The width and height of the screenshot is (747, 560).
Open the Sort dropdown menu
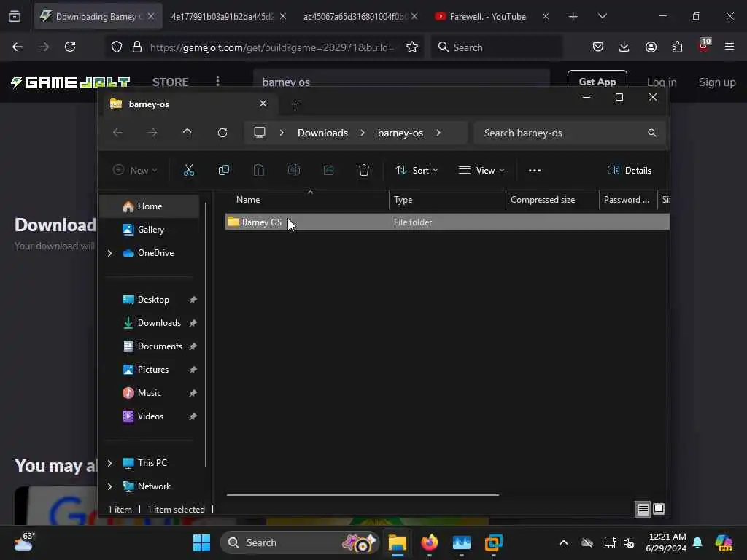(417, 170)
